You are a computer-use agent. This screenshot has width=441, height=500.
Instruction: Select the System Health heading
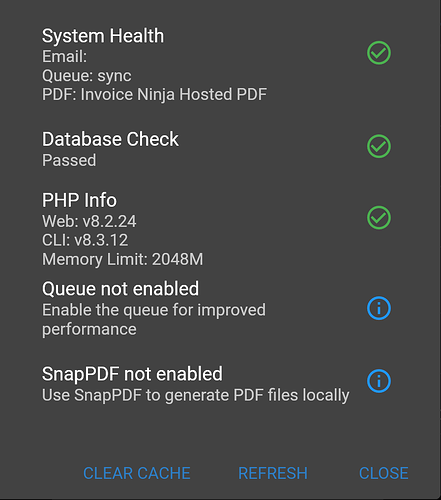point(103,36)
